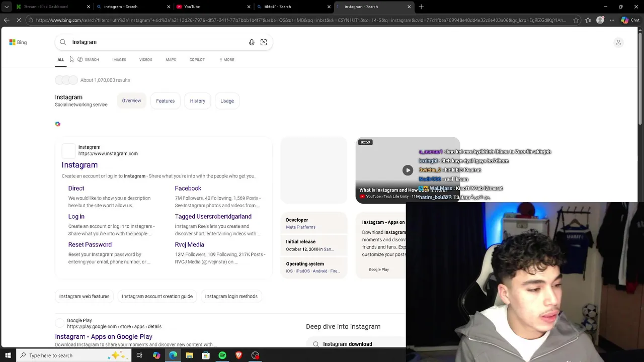
Task: Open Tagged Usersrobertdgarland sublink
Action: point(213,216)
